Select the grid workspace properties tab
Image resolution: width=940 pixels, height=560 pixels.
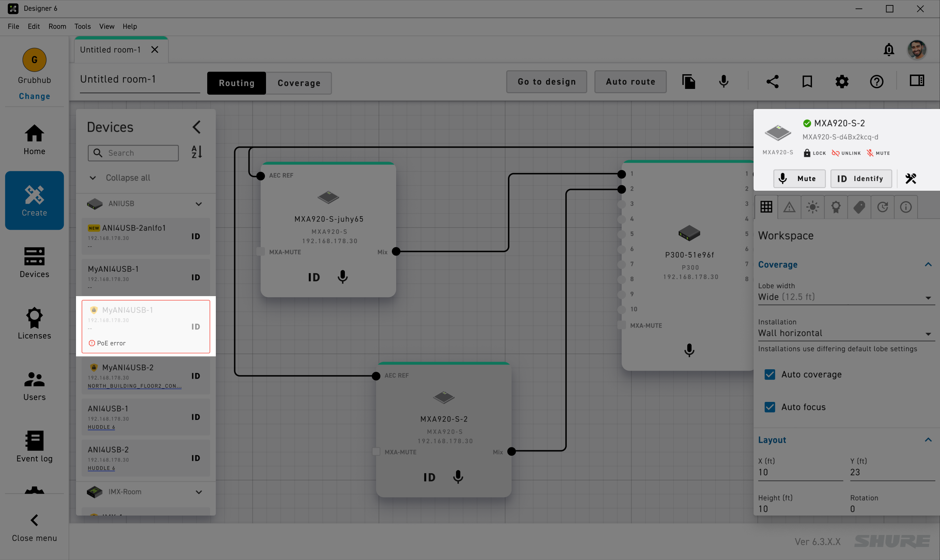pos(766,207)
